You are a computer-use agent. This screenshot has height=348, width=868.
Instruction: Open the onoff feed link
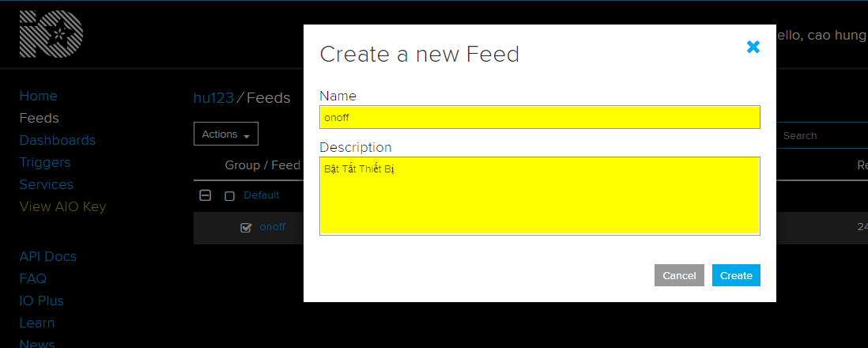coord(272,227)
